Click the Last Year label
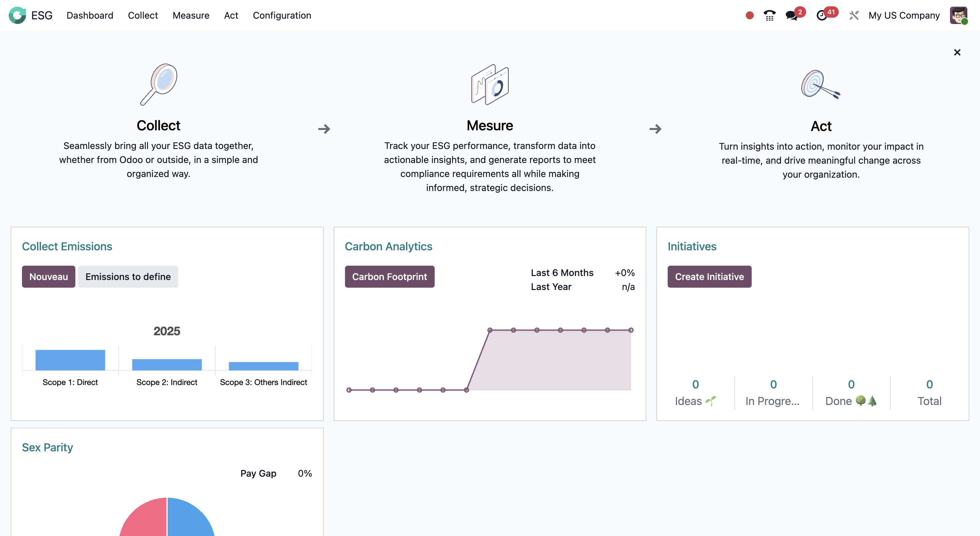Screen dimensions: 980x536 551,287
